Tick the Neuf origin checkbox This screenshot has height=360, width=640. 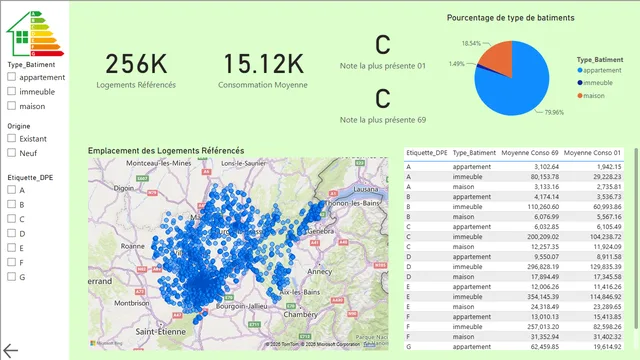pyautogui.click(x=12, y=153)
